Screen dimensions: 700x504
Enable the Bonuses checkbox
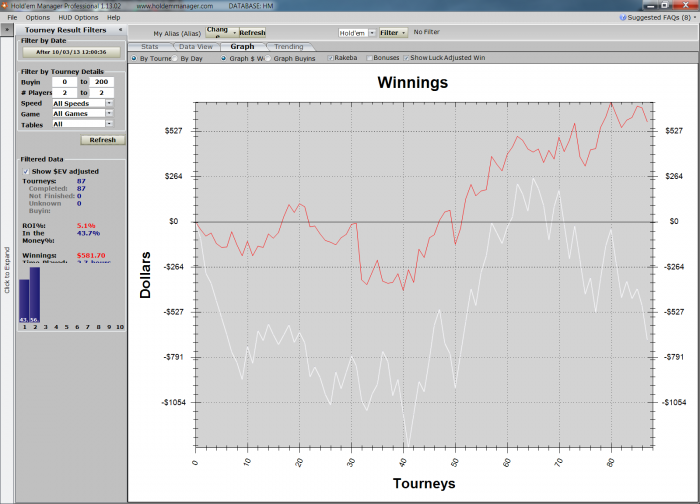click(369, 58)
